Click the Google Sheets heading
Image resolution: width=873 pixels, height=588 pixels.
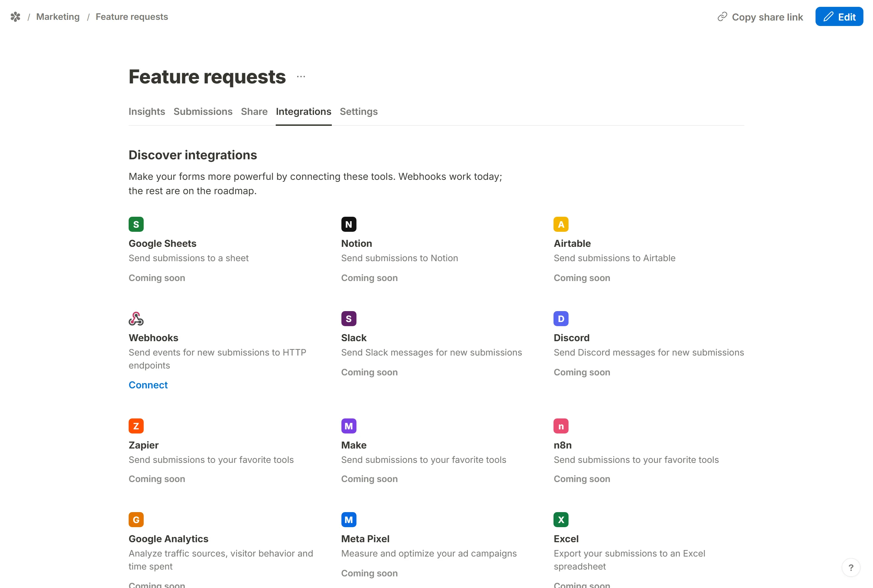click(x=162, y=243)
